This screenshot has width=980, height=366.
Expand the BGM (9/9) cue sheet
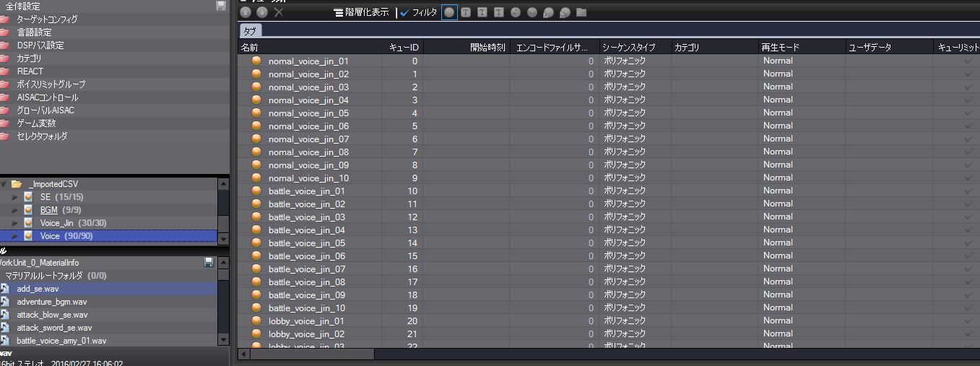click(14, 209)
